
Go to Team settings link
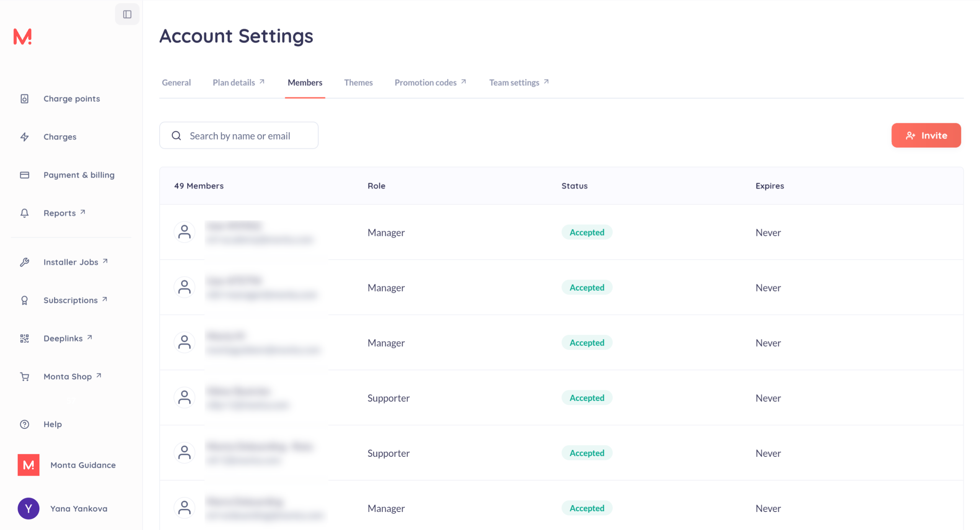pyautogui.click(x=518, y=83)
